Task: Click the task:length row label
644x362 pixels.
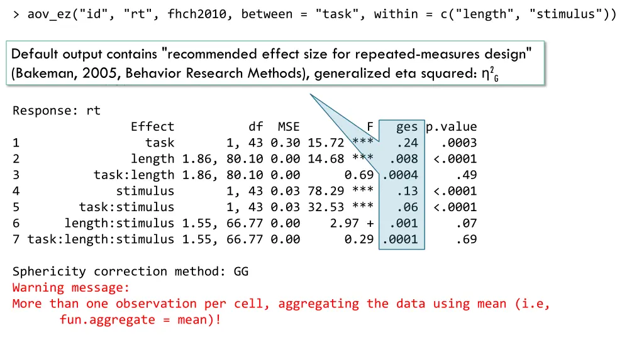Action: click(x=134, y=175)
